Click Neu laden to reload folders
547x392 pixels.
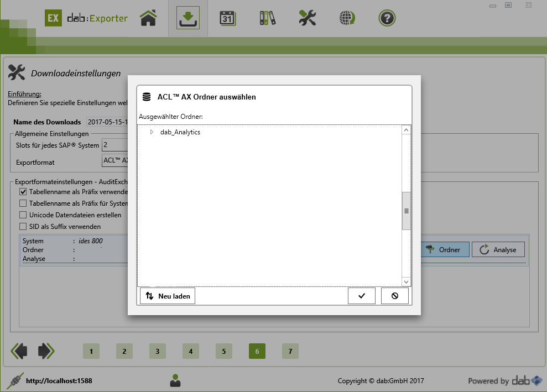click(x=168, y=296)
